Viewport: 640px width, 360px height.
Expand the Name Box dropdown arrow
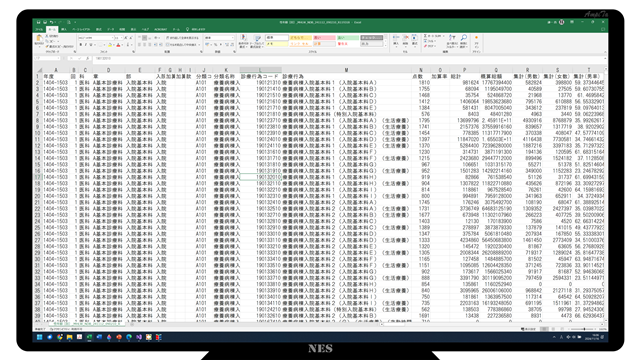coord(58,58)
